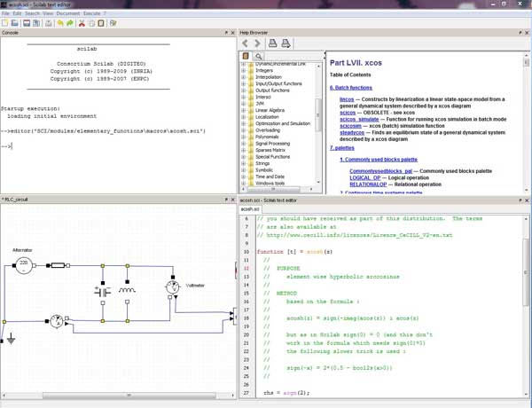This screenshot has height=408, width=532.
Task: Expand the Sparses Matrix help tree node
Action: click(x=243, y=150)
